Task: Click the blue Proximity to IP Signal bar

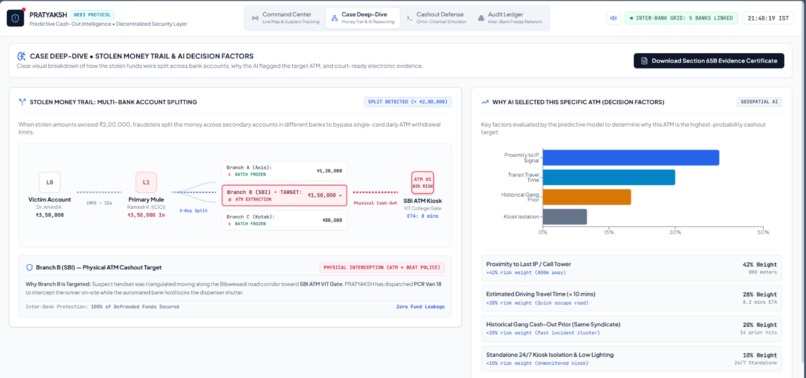Action: [x=631, y=158]
